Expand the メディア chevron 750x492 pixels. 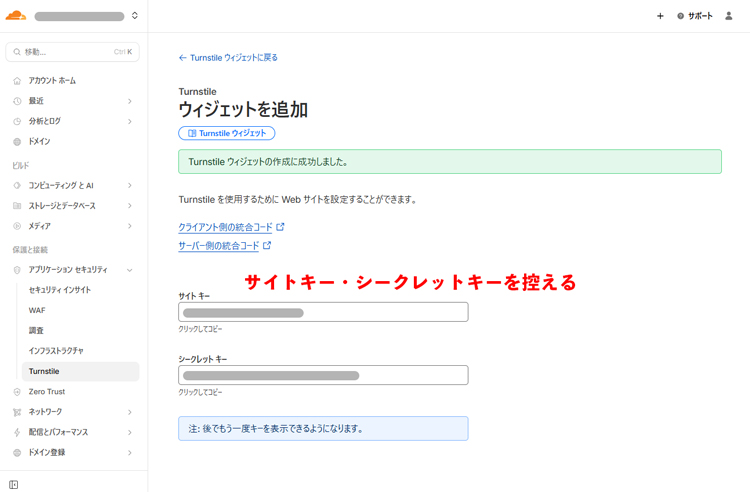tap(130, 226)
